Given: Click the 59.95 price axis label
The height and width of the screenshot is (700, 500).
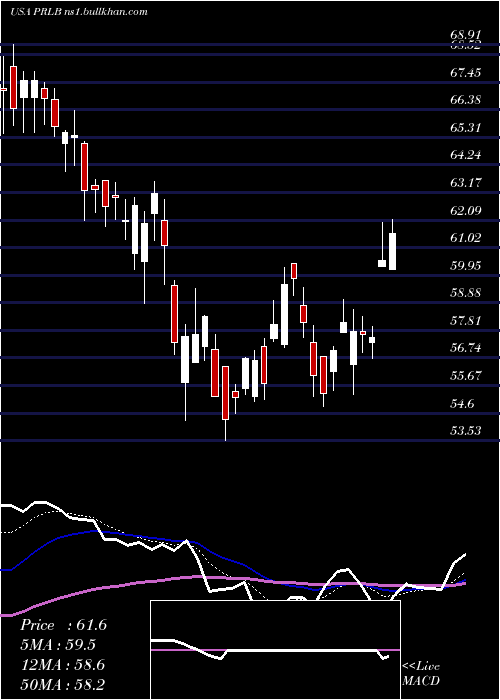Looking at the screenshot, I should (467, 266).
